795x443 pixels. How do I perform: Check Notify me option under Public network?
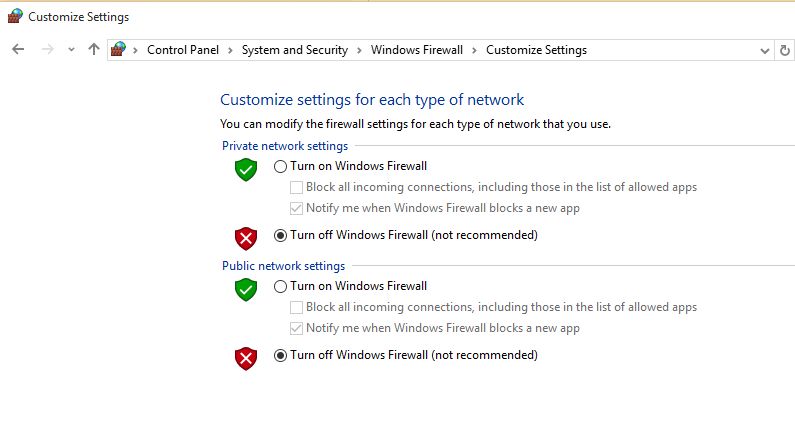click(x=297, y=328)
